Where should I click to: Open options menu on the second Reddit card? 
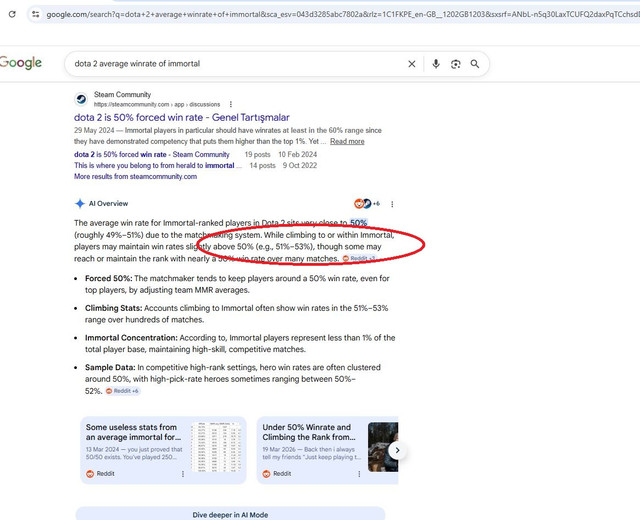tap(359, 474)
